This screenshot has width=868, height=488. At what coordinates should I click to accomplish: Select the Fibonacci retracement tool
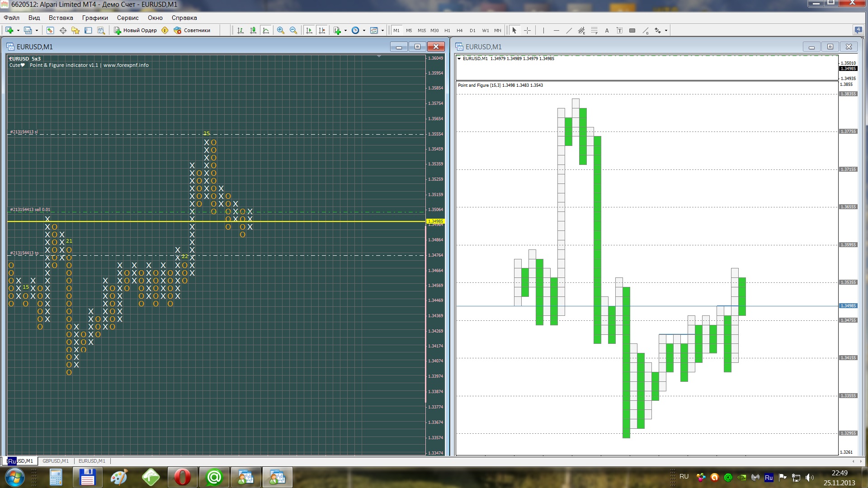tap(594, 30)
